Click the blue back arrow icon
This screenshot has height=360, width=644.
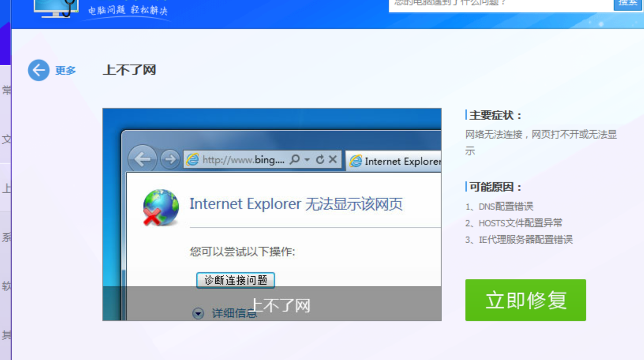(x=38, y=70)
